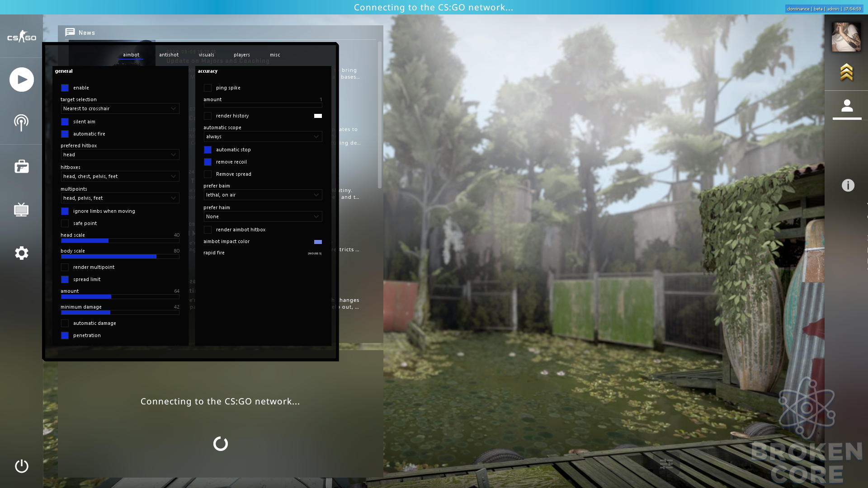Screen dimensions: 868x488
Task: Open the prefer baim dropdown
Action: tap(263, 195)
